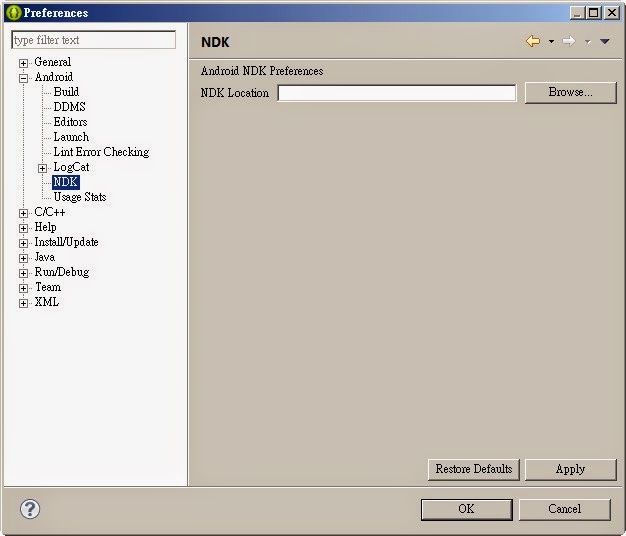Select the General preferences category

[x=53, y=62]
